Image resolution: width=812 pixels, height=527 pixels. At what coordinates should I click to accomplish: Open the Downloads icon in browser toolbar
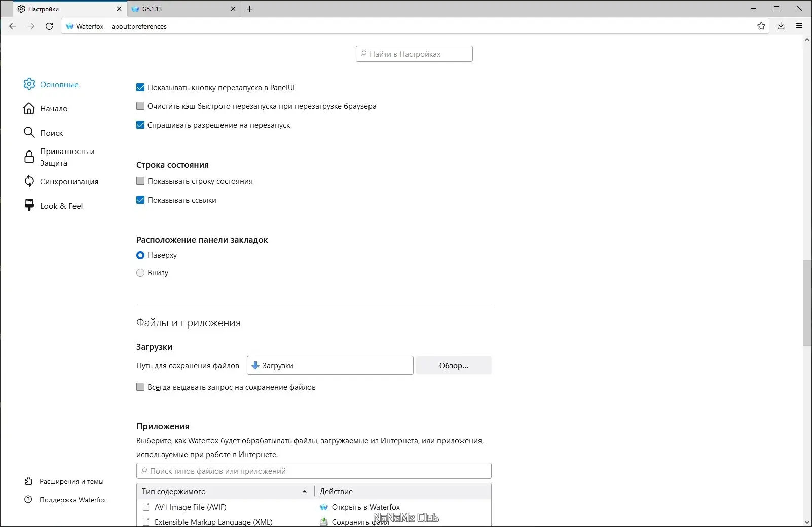(x=781, y=26)
